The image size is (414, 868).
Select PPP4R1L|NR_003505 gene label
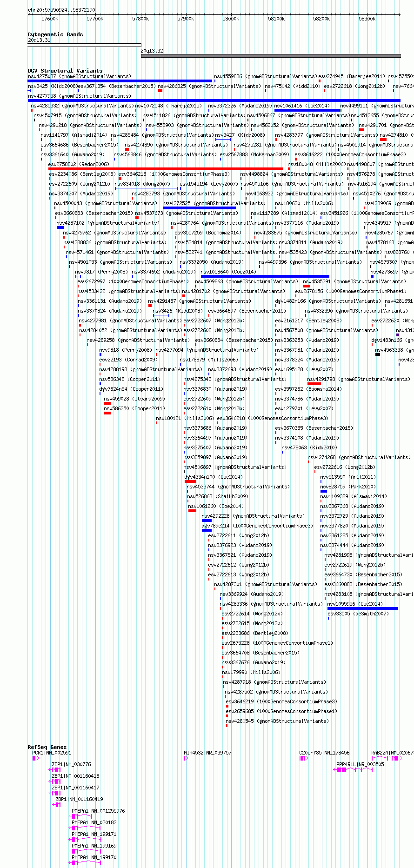360,764
